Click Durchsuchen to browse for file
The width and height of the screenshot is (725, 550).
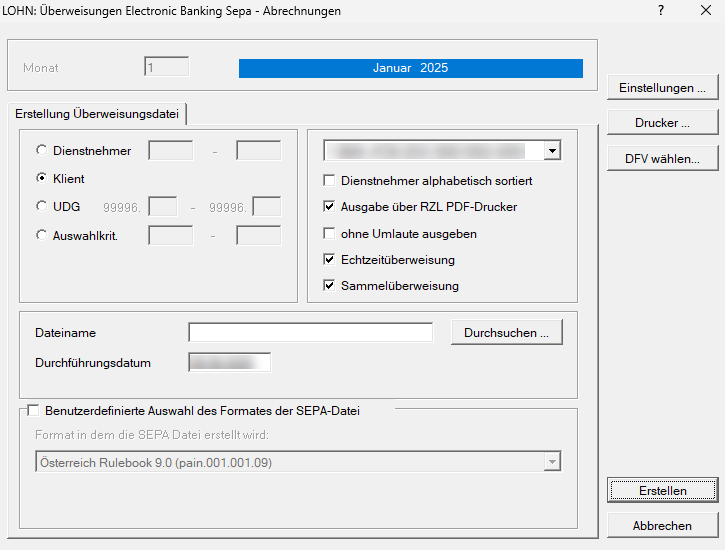click(x=506, y=333)
